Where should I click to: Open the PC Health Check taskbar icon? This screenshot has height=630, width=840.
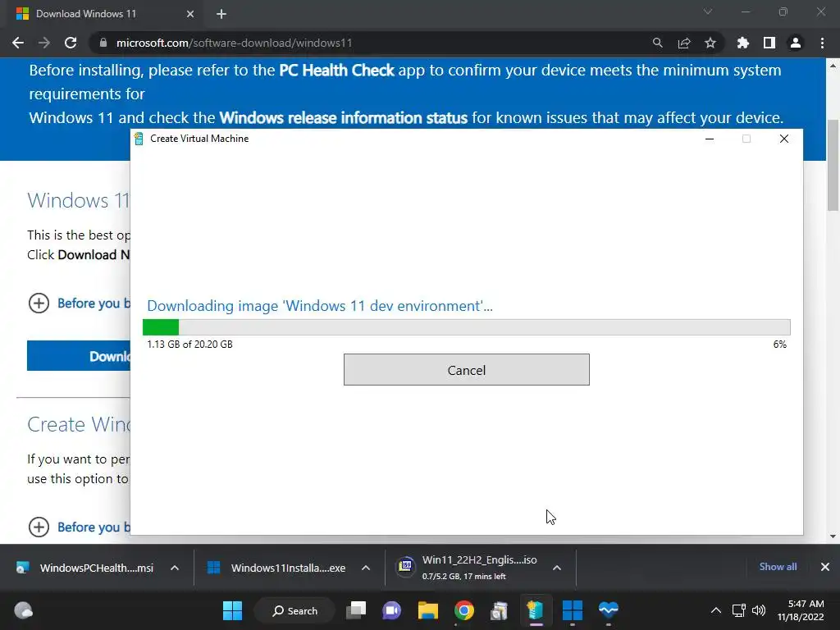pyautogui.click(x=609, y=610)
